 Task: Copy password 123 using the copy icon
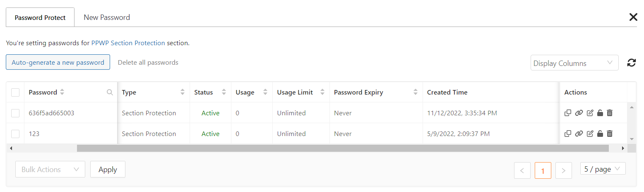(x=568, y=134)
